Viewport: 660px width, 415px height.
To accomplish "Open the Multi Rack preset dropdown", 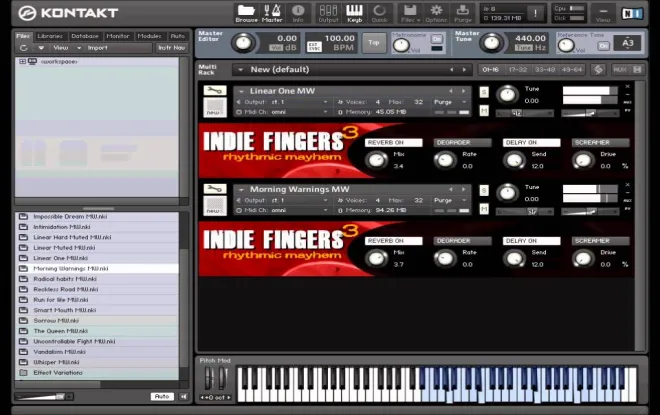I will [x=240, y=70].
